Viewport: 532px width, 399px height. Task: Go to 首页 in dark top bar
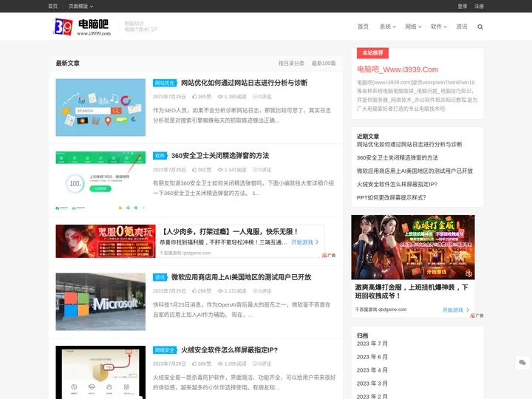tap(52, 6)
